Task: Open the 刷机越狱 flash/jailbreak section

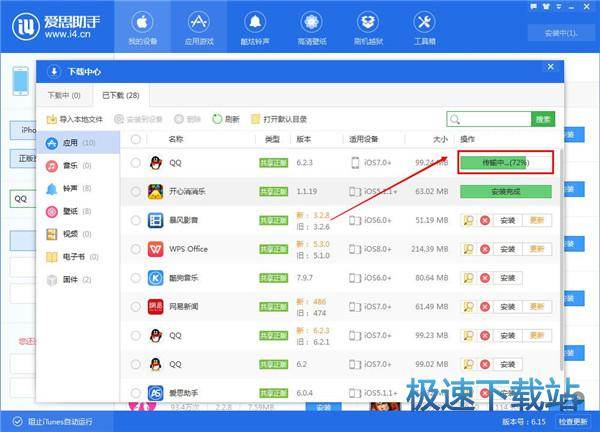Action: 368,28
